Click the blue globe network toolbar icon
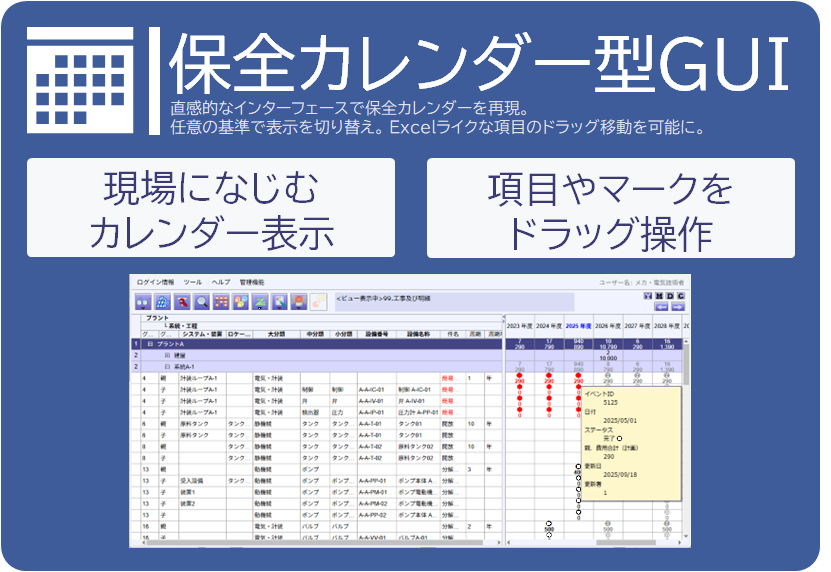Screen dimensions: 831x572 163,300
